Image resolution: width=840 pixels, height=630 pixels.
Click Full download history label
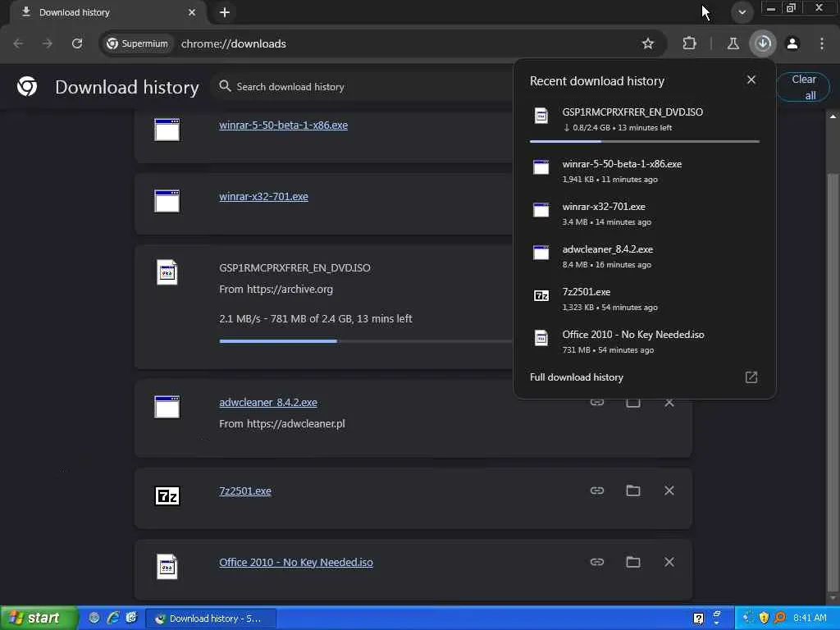[577, 377]
